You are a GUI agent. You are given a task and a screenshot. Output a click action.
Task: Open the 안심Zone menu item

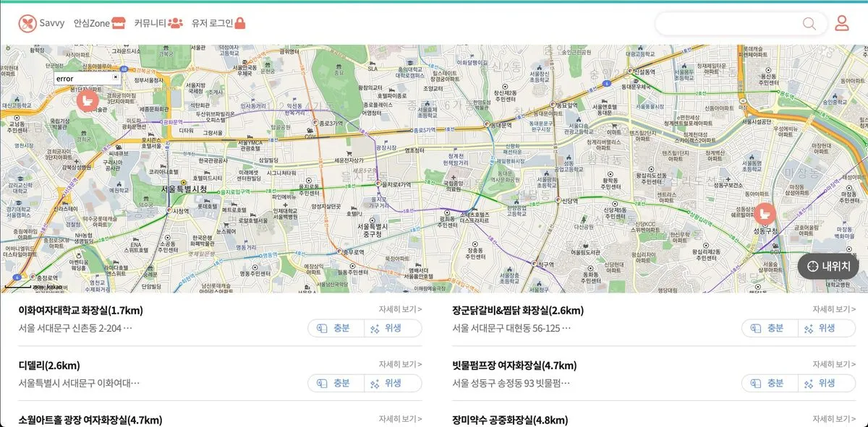[x=100, y=23]
